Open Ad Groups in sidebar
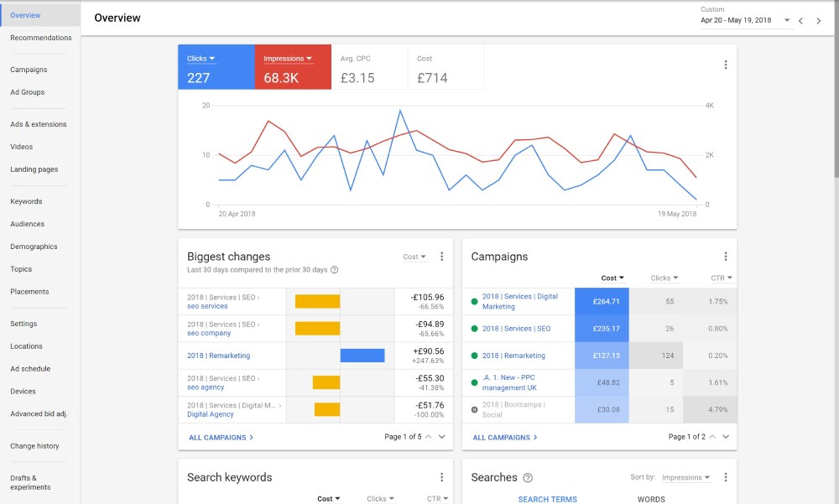 (28, 92)
